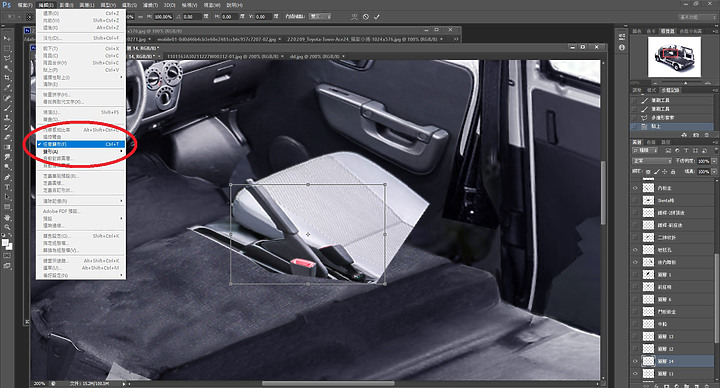Choose the Ctrl+X cut menu entry
Viewport: 720px width, 388px height.
click(x=81, y=49)
